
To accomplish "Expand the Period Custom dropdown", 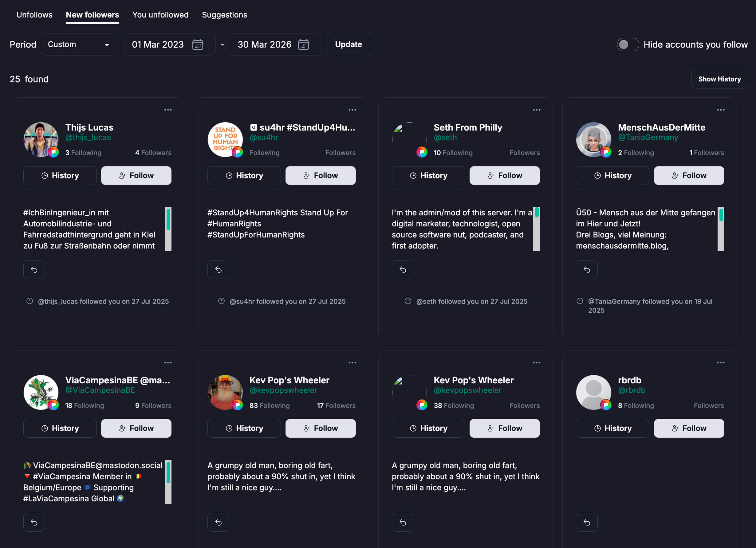I will tap(79, 44).
